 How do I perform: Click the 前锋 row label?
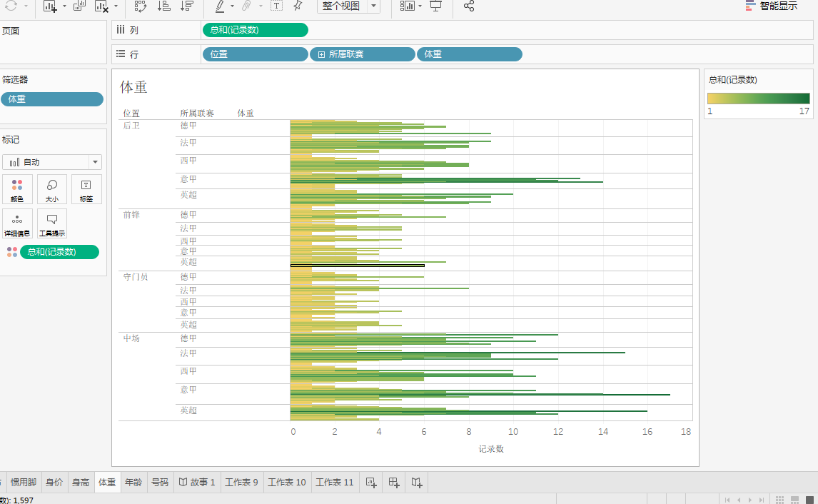pyautogui.click(x=131, y=215)
